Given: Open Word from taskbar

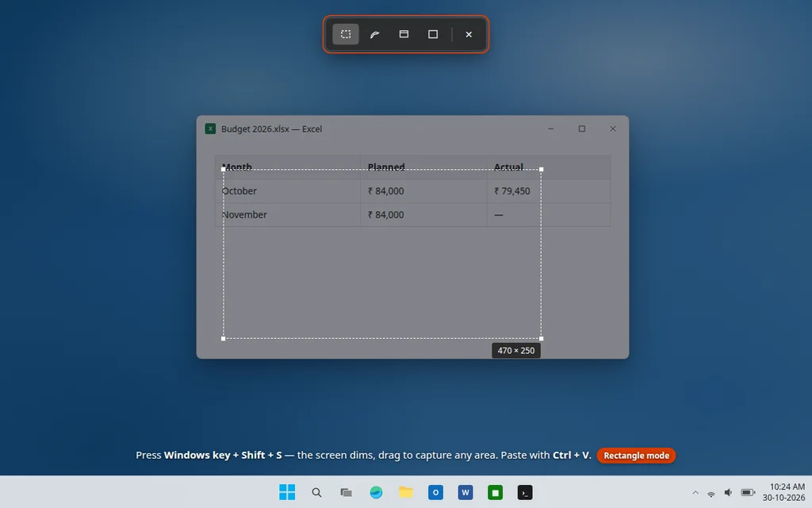Looking at the screenshot, I should click(465, 492).
